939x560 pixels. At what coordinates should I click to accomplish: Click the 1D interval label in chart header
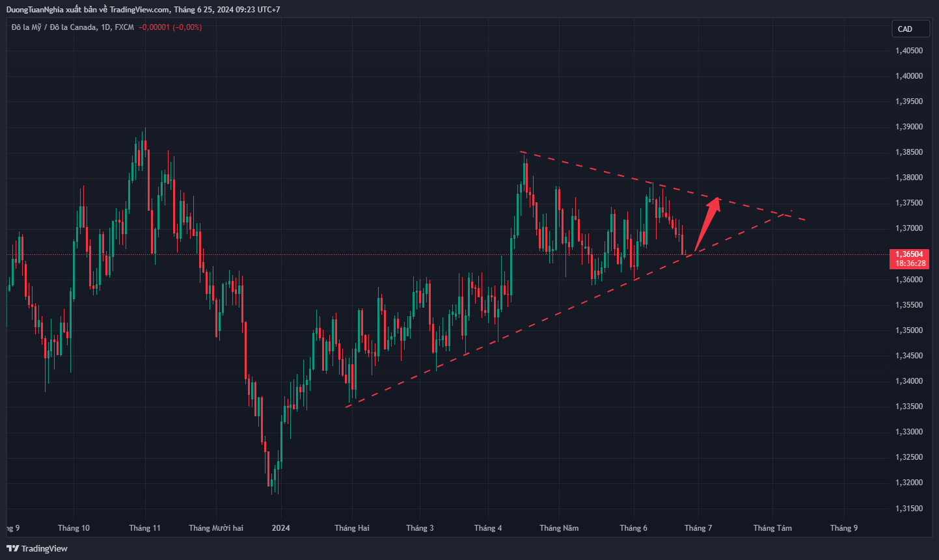tap(105, 27)
